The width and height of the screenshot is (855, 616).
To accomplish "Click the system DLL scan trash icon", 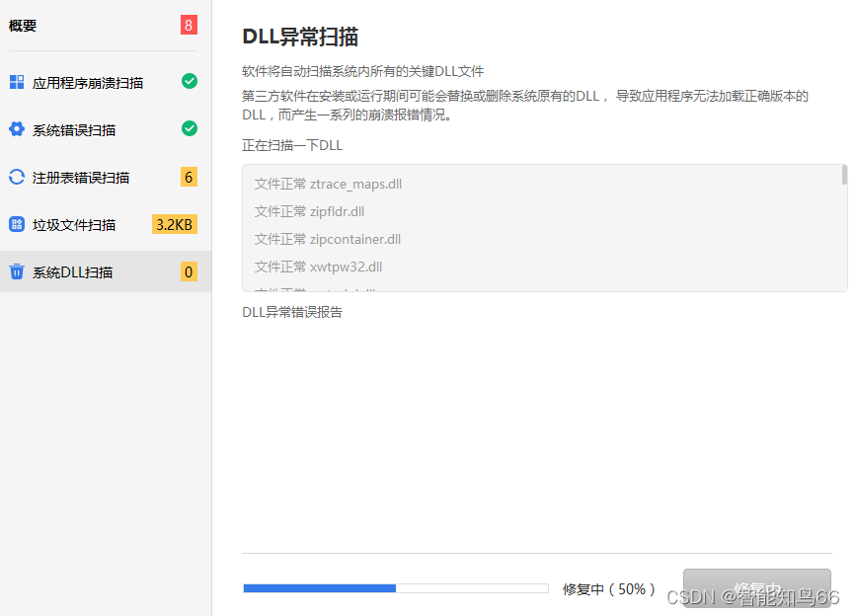I will click(17, 270).
